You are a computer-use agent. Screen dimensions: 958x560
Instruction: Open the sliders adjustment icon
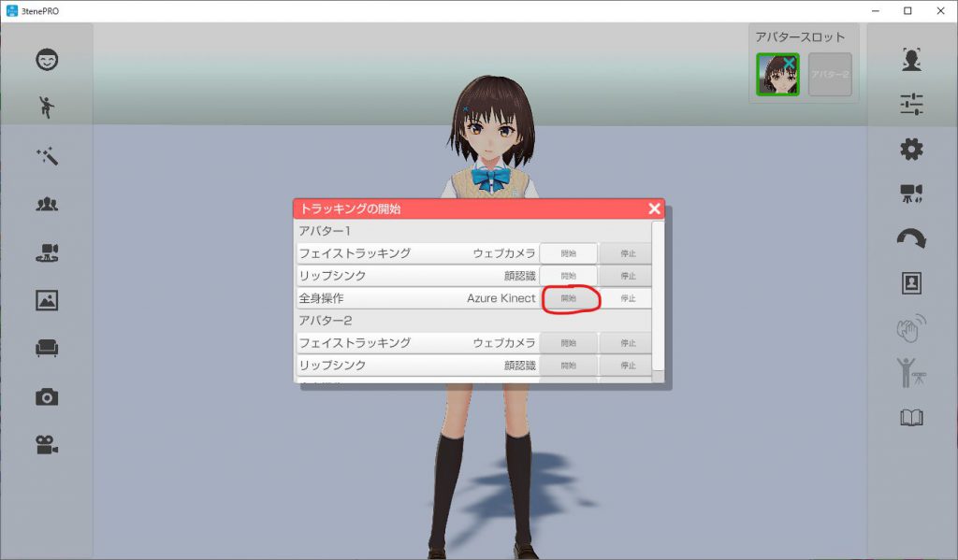pyautogui.click(x=911, y=105)
